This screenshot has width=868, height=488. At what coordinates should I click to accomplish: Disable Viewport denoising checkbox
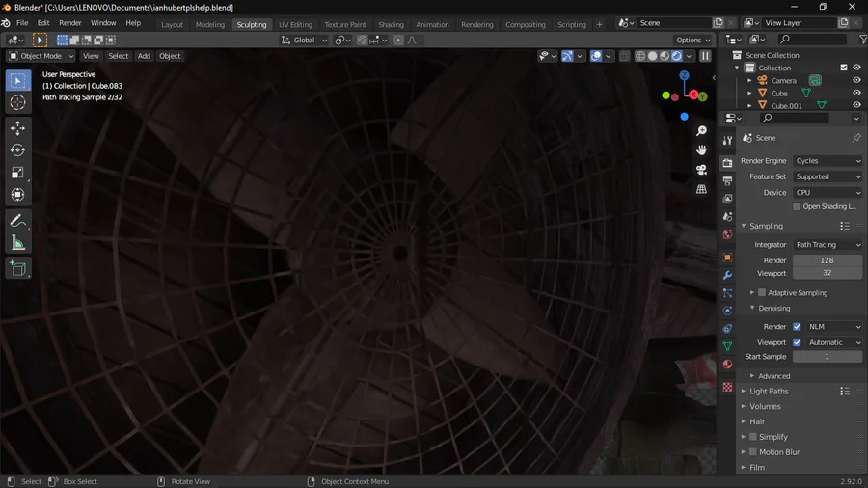[x=797, y=342]
